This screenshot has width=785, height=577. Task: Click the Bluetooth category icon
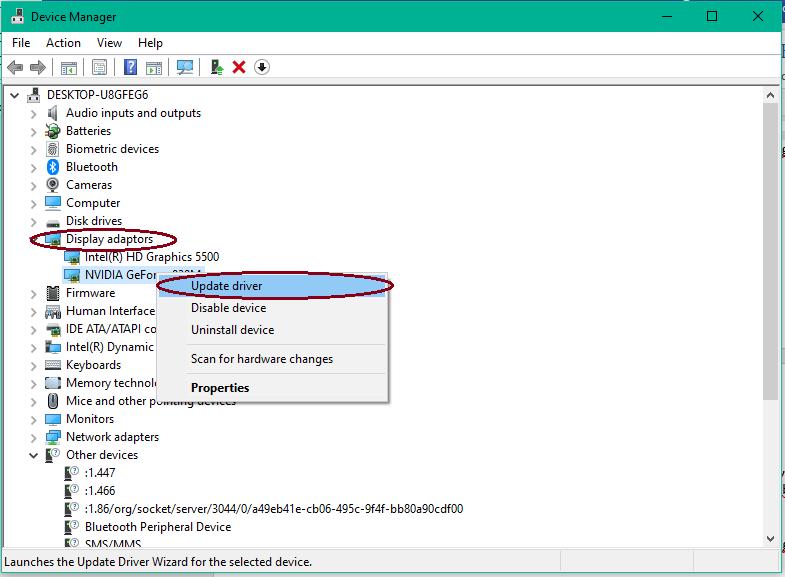(53, 167)
